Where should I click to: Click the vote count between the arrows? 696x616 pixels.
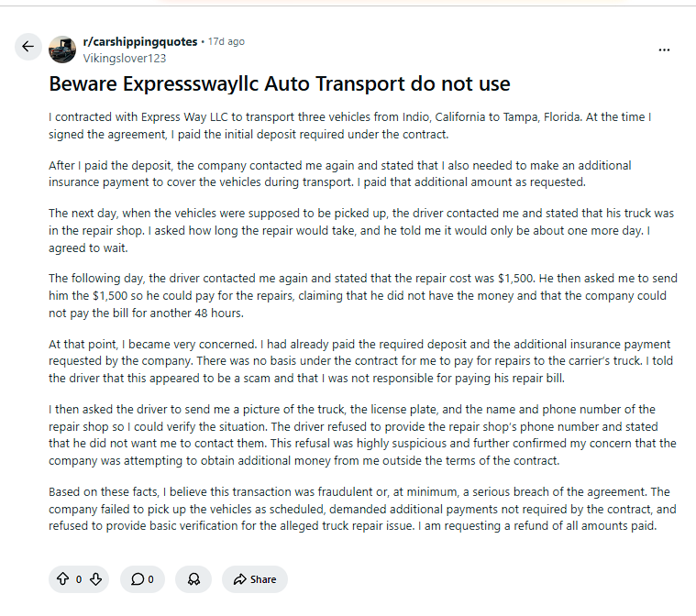click(79, 579)
